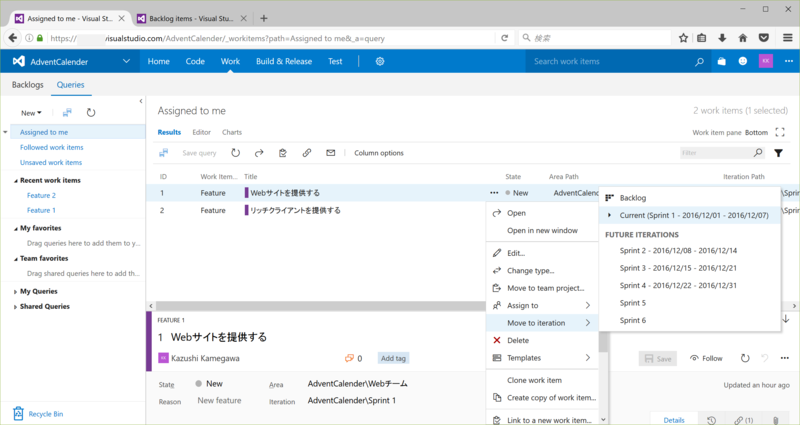The image size is (800, 425).
Task: Collapse Recent work items section
Action: click(x=15, y=181)
